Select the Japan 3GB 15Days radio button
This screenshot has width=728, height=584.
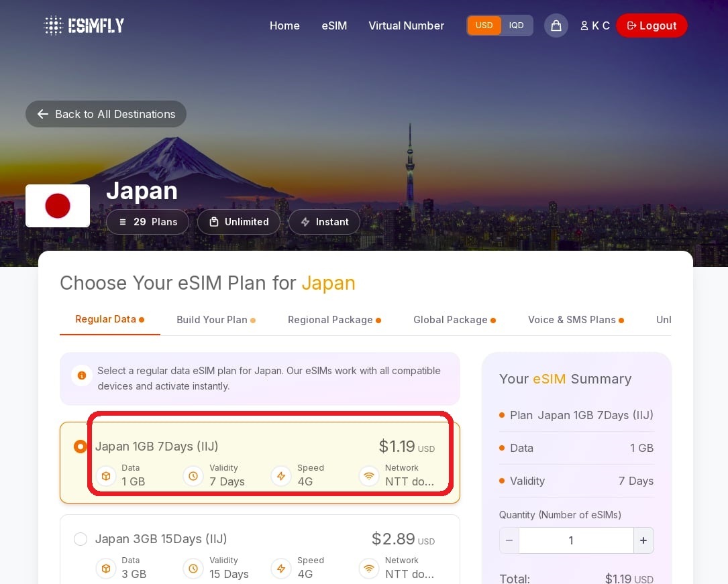(81, 539)
